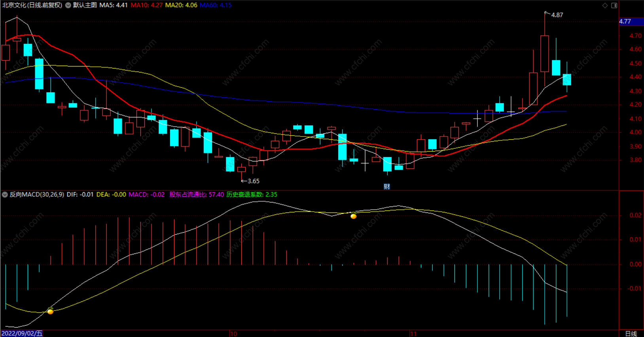Viewport: 644px width, 337px height.
Task: Click the MACD: -0.02 value
Action: tap(146, 195)
